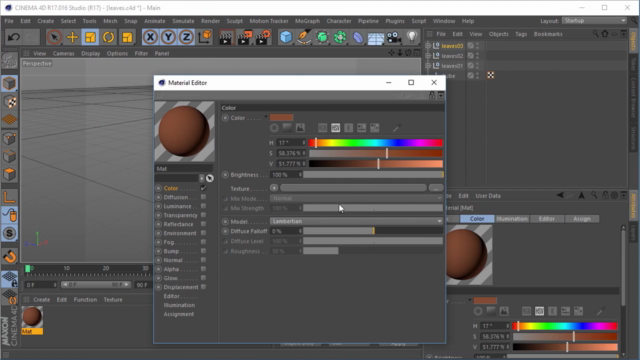Click the Undo arrow in main toolbar
The image size is (640, 360).
click(13, 37)
